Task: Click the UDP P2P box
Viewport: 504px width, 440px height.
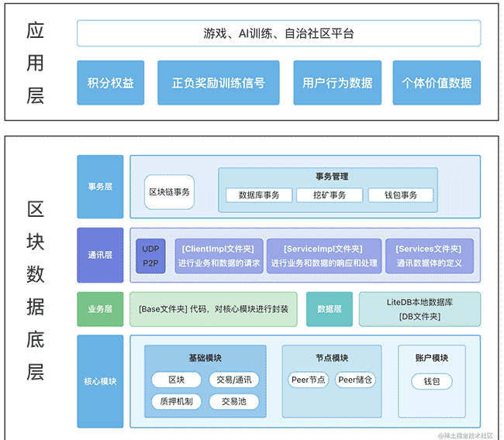Action: point(150,256)
